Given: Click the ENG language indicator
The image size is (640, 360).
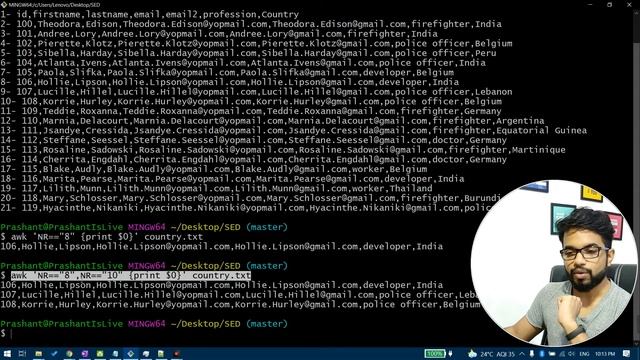Looking at the screenshot, I should pyautogui.click(x=584, y=354).
